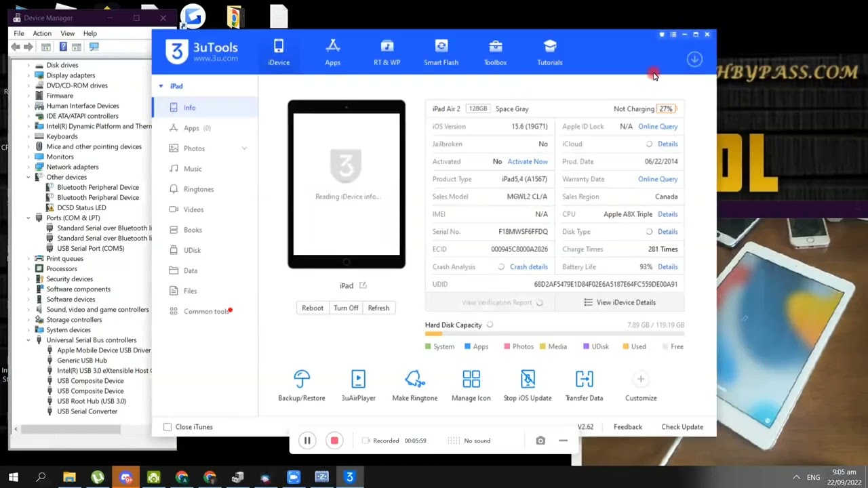The width and height of the screenshot is (868, 488).
Task: Open Action menu in Device Manager
Action: pos(42,33)
